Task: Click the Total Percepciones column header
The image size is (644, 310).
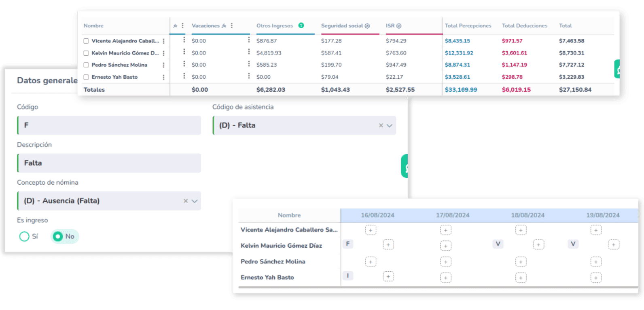Action: pos(468,25)
